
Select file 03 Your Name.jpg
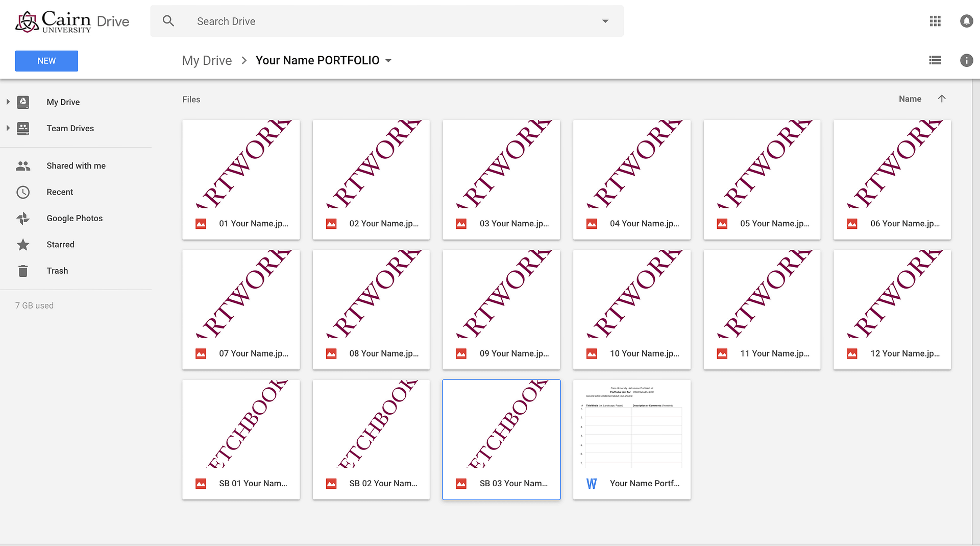tap(501, 180)
